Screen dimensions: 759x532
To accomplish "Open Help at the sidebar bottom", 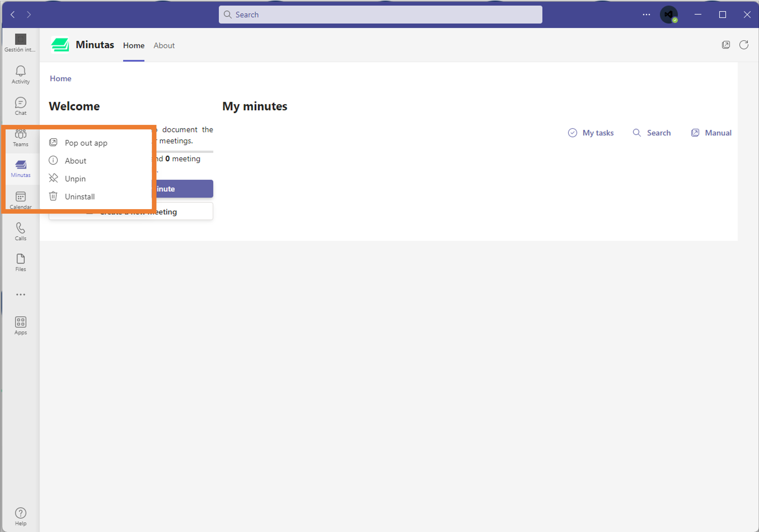I will tap(20, 517).
